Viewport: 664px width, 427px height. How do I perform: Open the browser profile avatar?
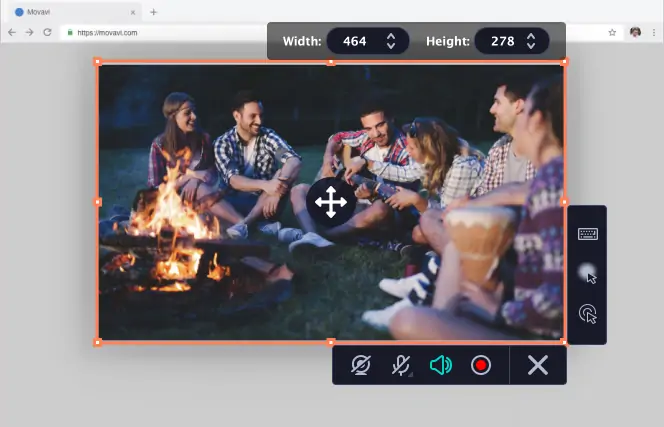635,32
